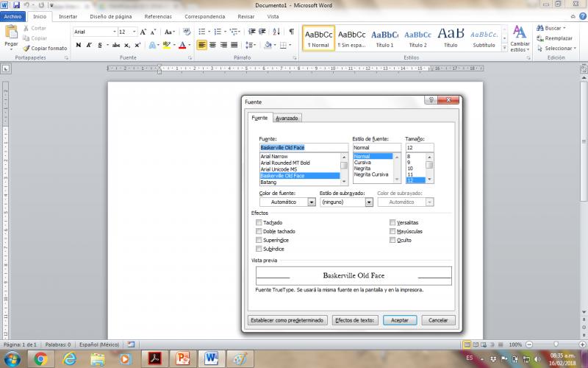The image size is (588, 368).
Task: Click the Decrease Indent icon
Action: point(252,32)
